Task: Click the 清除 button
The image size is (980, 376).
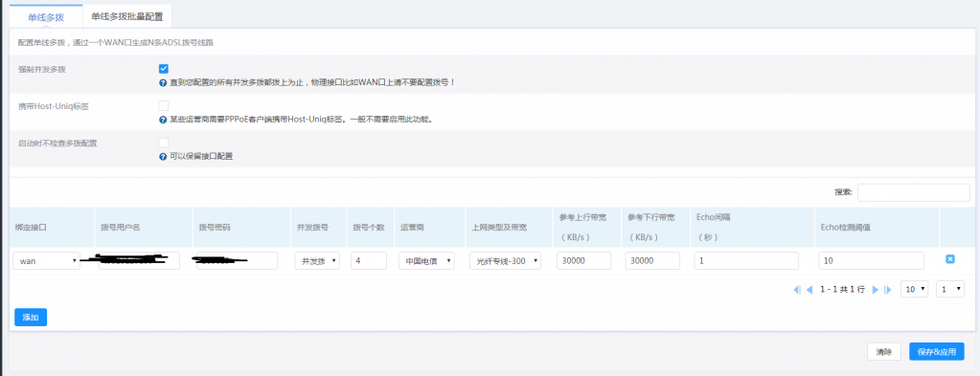Action: (884, 352)
